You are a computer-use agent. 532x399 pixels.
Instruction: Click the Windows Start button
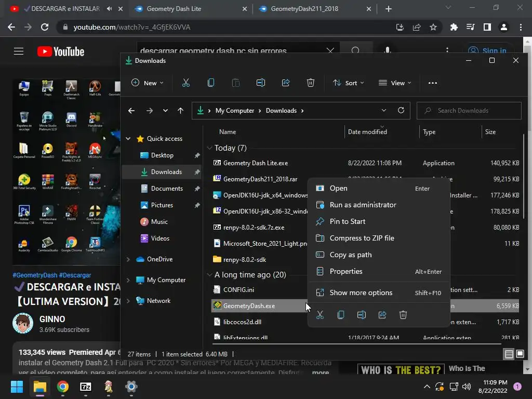tap(17, 387)
